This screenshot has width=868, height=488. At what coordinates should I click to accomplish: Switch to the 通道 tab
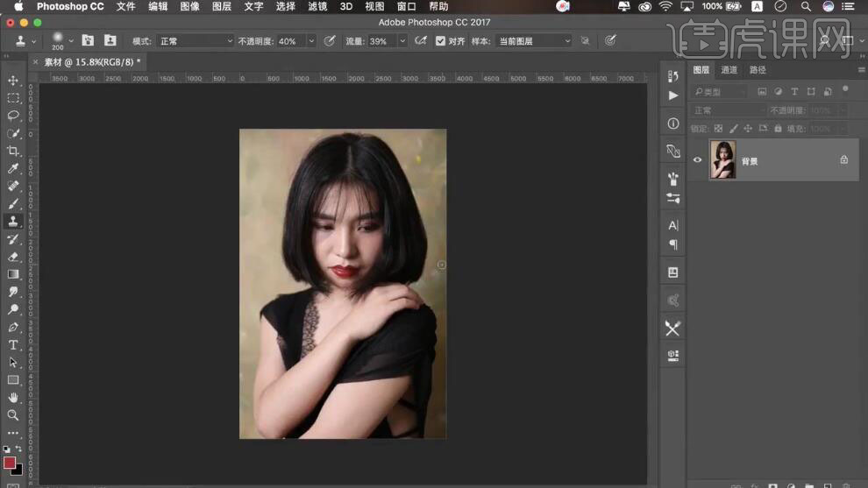729,70
